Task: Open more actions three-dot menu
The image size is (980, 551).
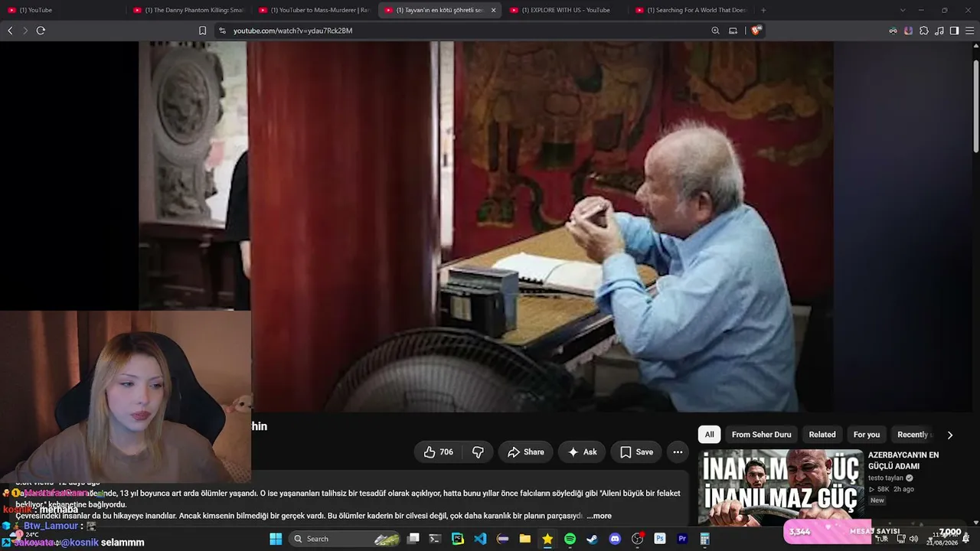Action: (678, 452)
